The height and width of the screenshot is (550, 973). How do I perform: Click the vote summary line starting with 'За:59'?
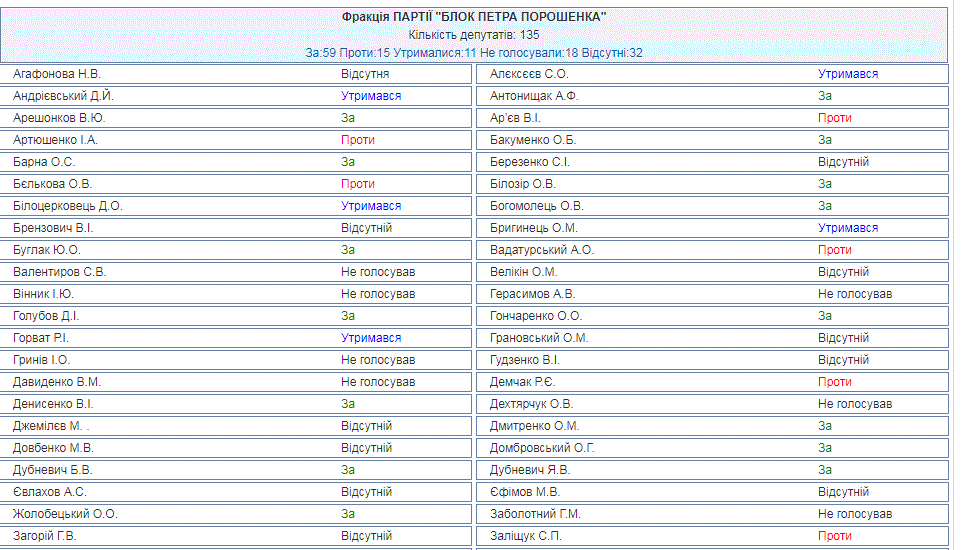click(x=474, y=52)
